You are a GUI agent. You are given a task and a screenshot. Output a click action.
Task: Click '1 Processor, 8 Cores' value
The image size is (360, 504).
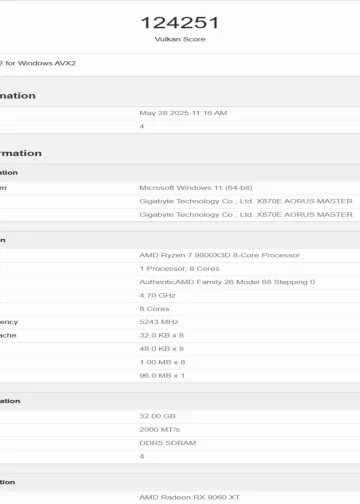pos(179,269)
